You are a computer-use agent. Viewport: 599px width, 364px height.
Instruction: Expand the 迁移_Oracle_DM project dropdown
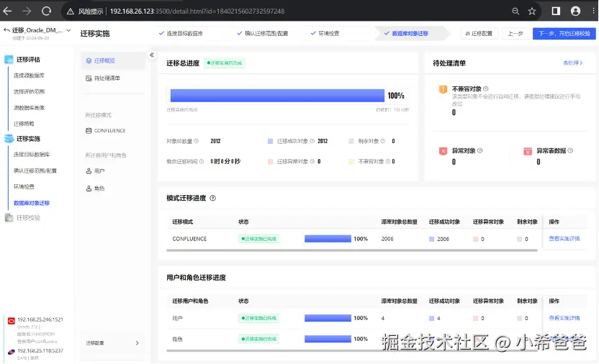click(68, 30)
